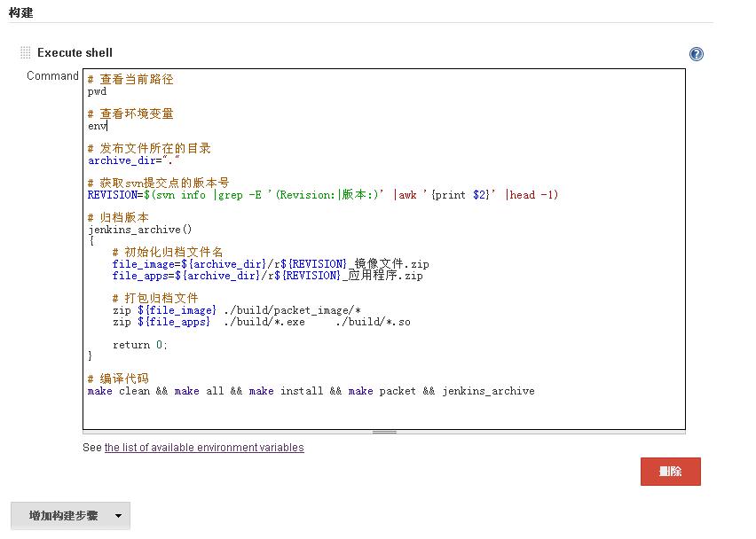This screenshot has width=756, height=539.
Task: Expand the 增加构建步骤 dropdown arrow
Action: [x=118, y=516]
